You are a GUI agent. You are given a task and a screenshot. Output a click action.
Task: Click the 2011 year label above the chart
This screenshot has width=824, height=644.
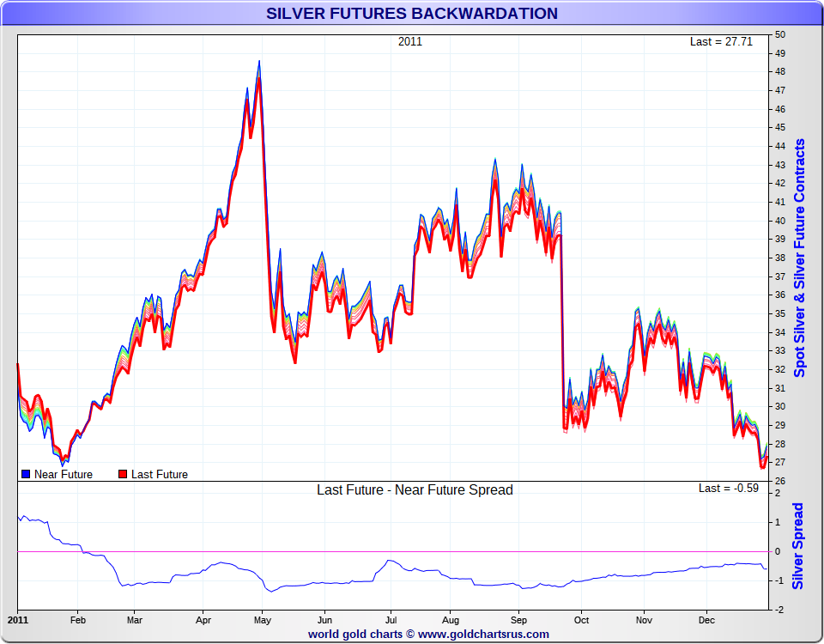tap(410, 41)
